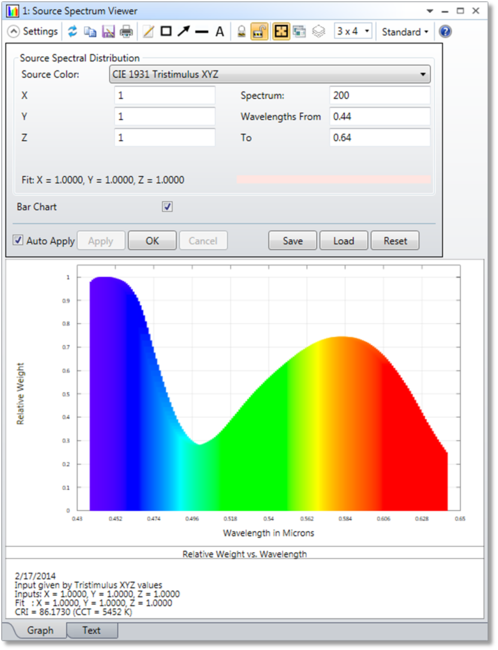Image resolution: width=498 pixels, height=650 pixels.
Task: Select the text annotation 'A' tool
Action: pos(220,32)
